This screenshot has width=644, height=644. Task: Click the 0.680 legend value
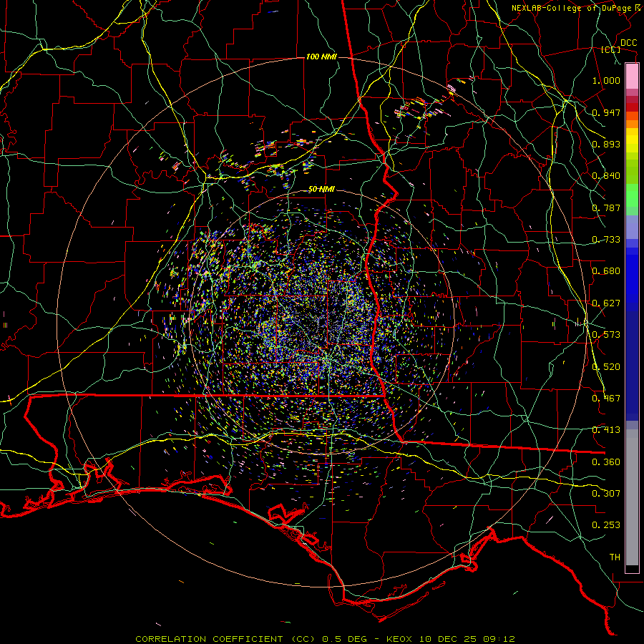(606, 271)
